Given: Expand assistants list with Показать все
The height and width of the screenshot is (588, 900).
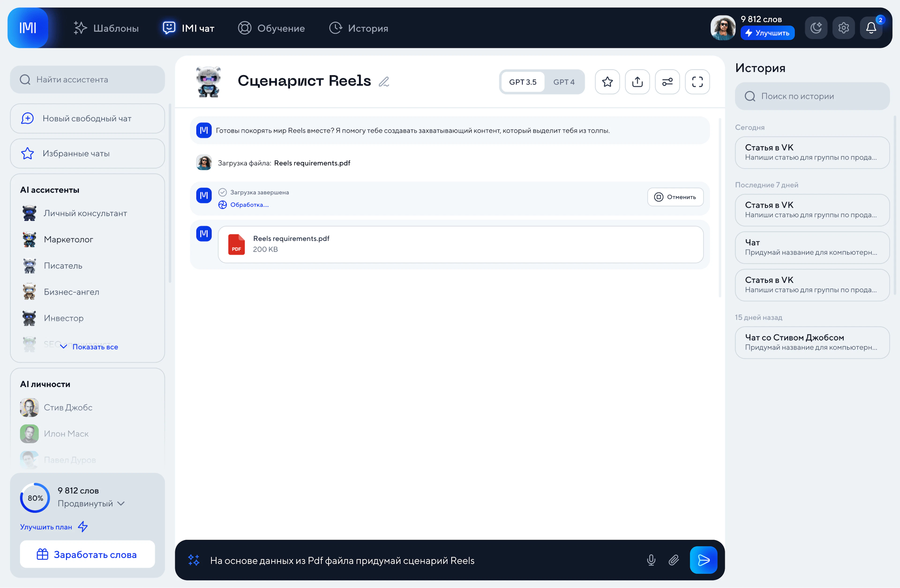Looking at the screenshot, I should coord(89,346).
